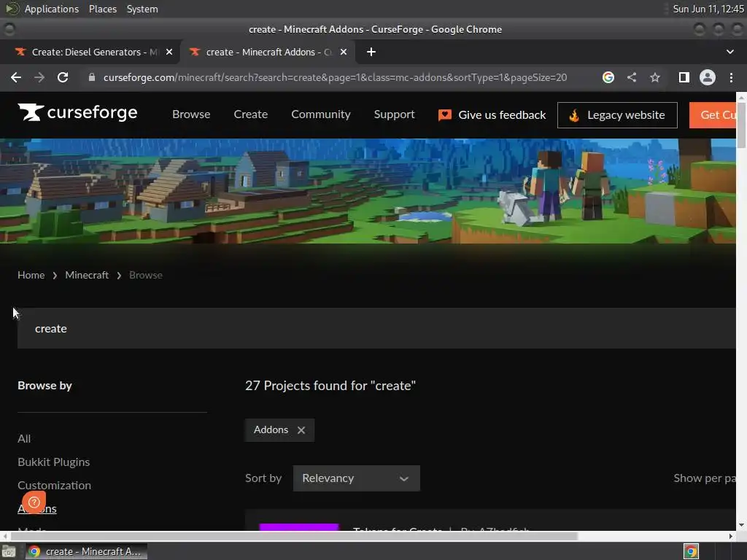Open the Browse nav item
This screenshot has height=560, width=747.
pos(191,114)
